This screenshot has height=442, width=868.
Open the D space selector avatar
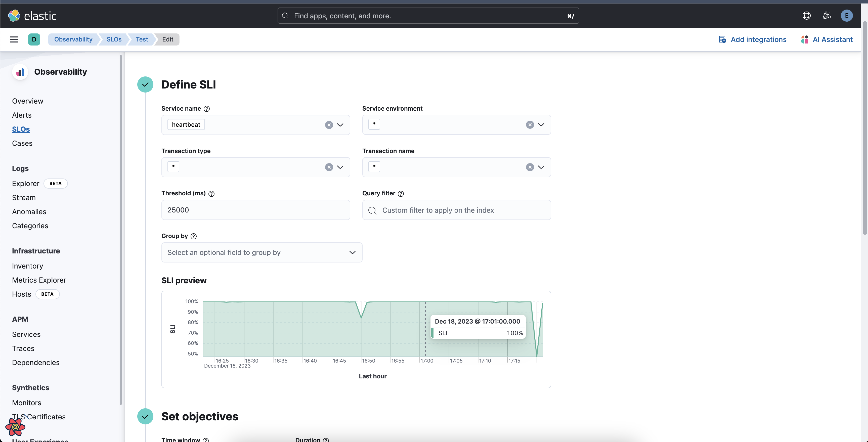(x=34, y=39)
